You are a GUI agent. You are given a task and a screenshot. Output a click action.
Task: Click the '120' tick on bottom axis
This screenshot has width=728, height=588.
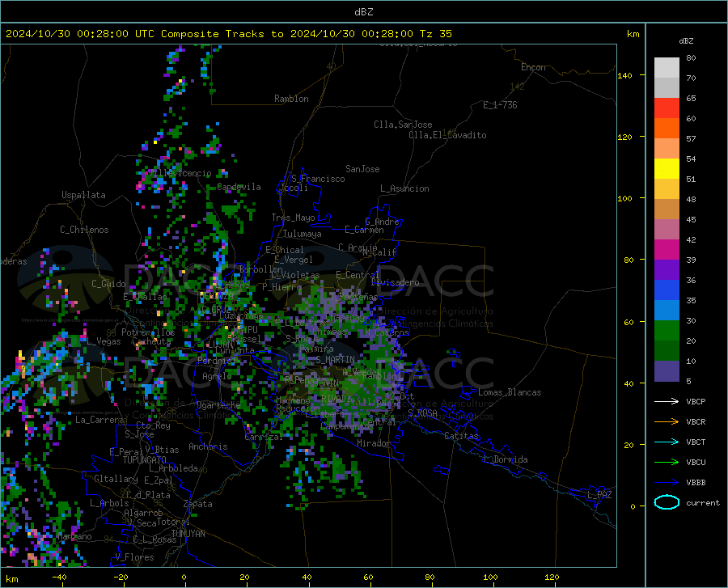tap(552, 577)
